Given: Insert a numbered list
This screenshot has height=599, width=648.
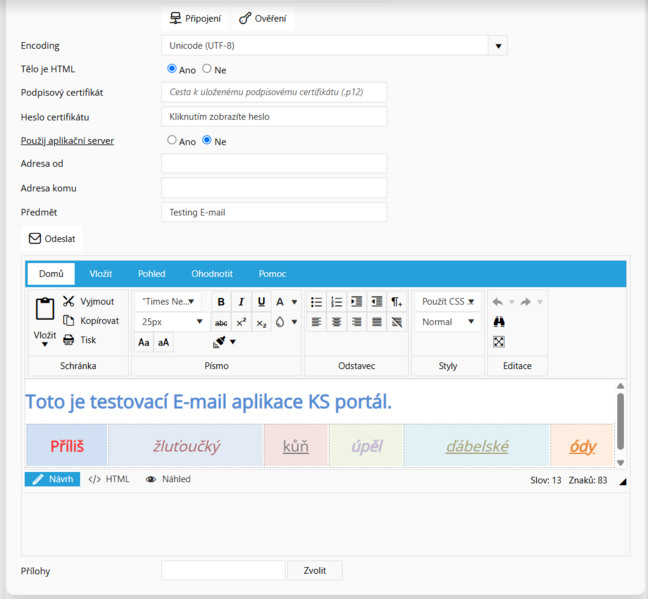Looking at the screenshot, I should click(336, 302).
